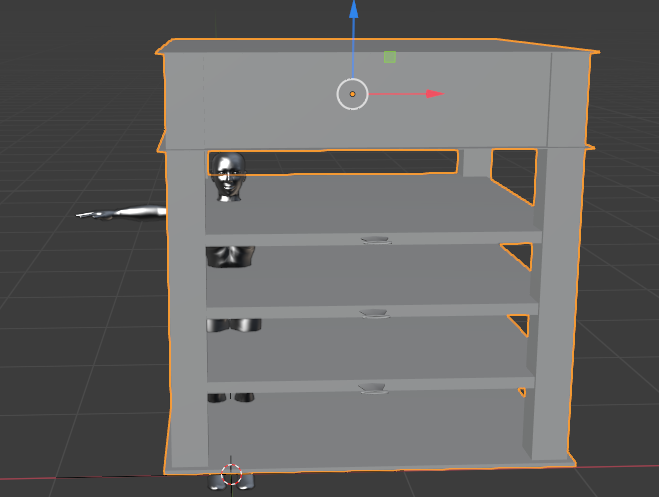This screenshot has width=659, height=497.
Task: Click the handle on the lowest drawer front
Action: pyautogui.click(x=374, y=387)
